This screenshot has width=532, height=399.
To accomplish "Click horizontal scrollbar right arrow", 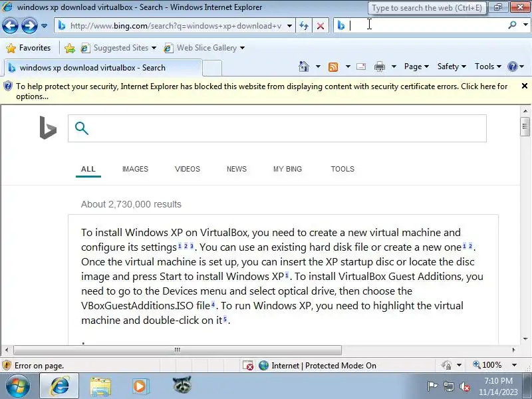I will [x=513, y=350].
